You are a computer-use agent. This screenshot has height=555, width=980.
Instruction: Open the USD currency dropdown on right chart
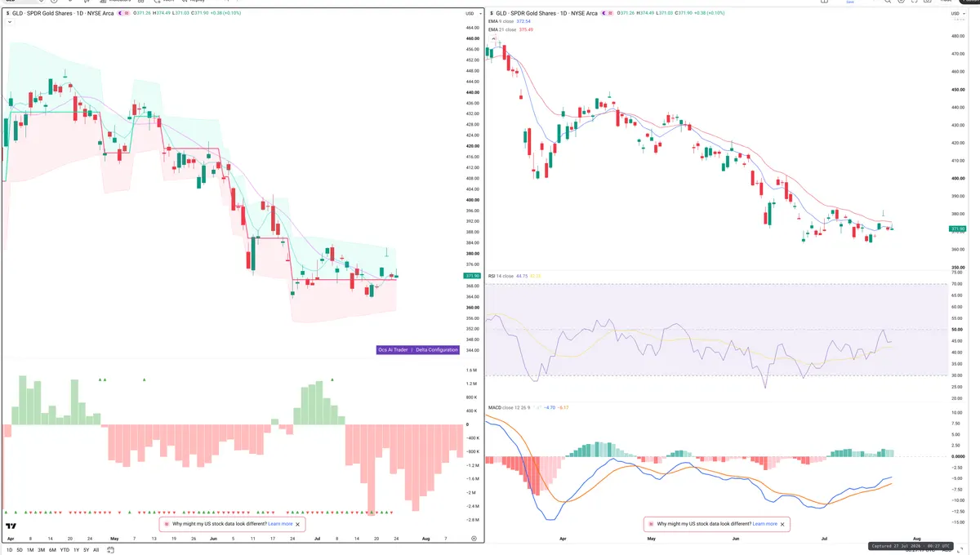tap(956, 14)
